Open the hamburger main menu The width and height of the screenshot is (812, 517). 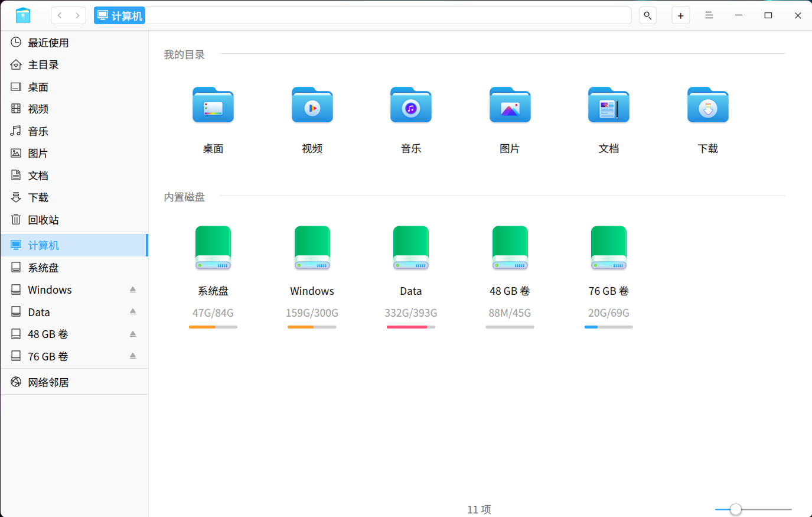tap(709, 15)
